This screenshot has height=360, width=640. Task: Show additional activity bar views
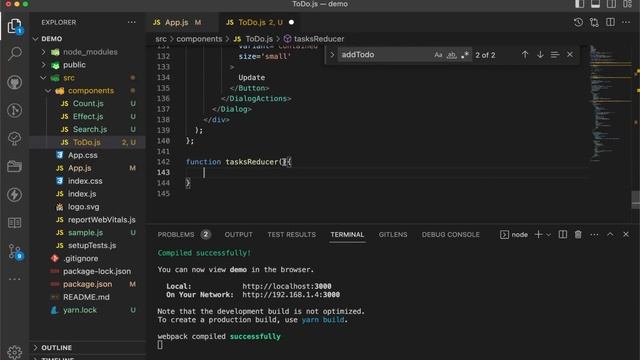(x=15, y=279)
